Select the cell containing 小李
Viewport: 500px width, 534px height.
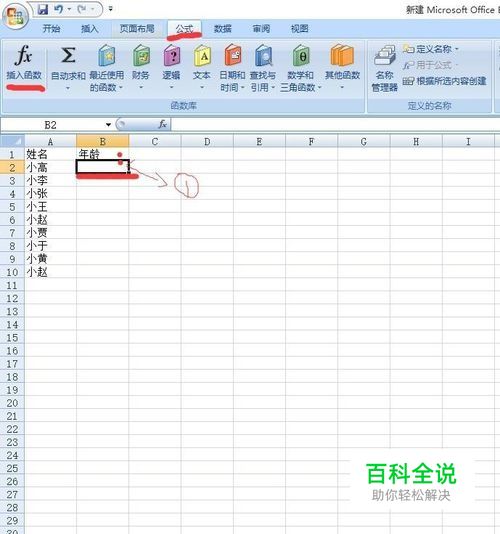pos(50,180)
